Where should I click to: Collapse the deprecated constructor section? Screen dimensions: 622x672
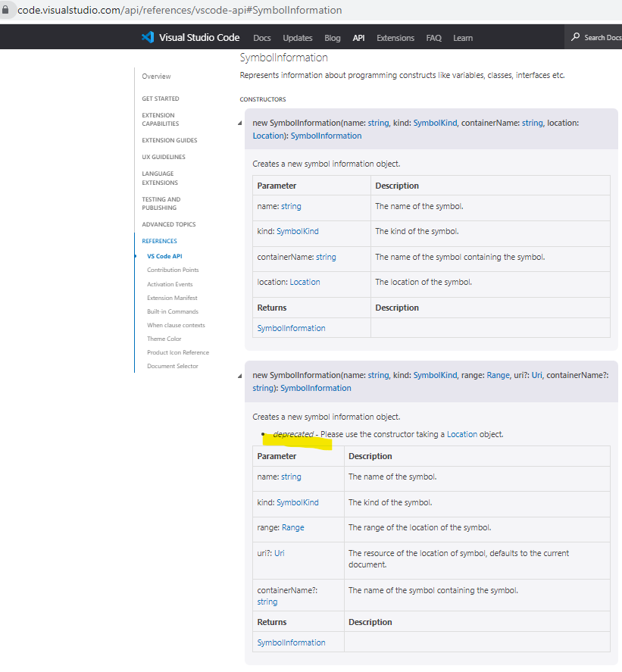(239, 375)
